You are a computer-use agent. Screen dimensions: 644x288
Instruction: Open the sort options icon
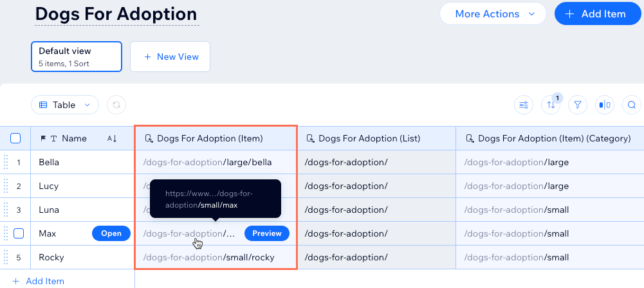coord(551,105)
